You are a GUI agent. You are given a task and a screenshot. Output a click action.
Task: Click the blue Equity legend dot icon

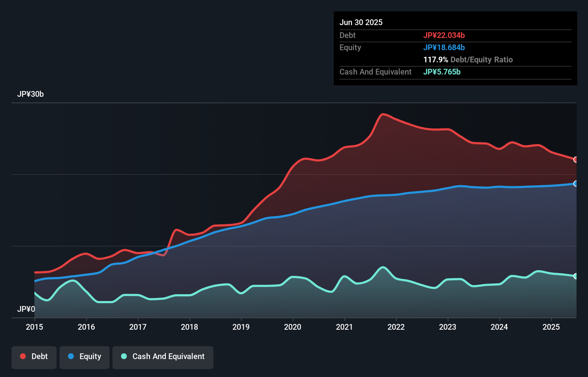pyautogui.click(x=71, y=357)
